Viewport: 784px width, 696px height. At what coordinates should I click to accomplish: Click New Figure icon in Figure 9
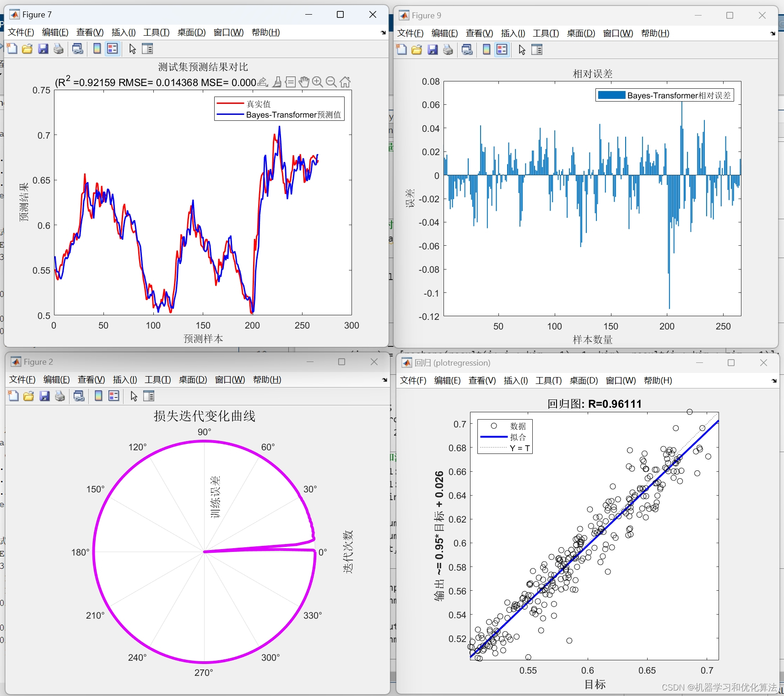401,49
